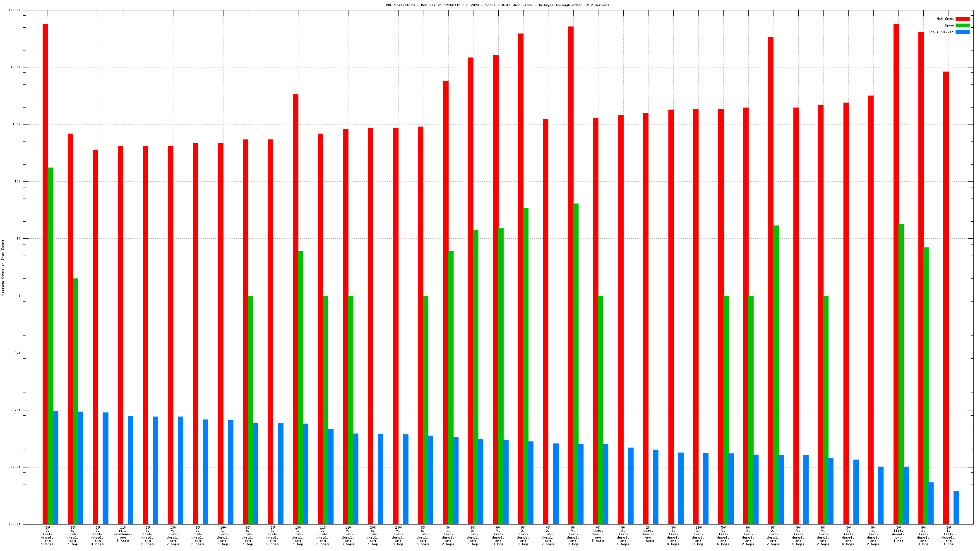Viewport: 980px width, 551px height.
Task: Click the blue bar above the zen.spamhaus.org label
Action: point(130,470)
